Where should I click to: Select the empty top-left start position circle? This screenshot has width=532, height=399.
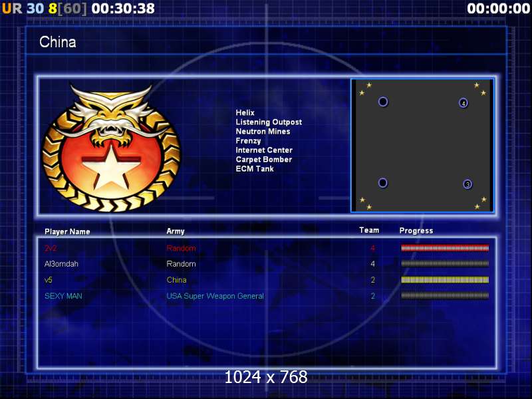coord(383,102)
